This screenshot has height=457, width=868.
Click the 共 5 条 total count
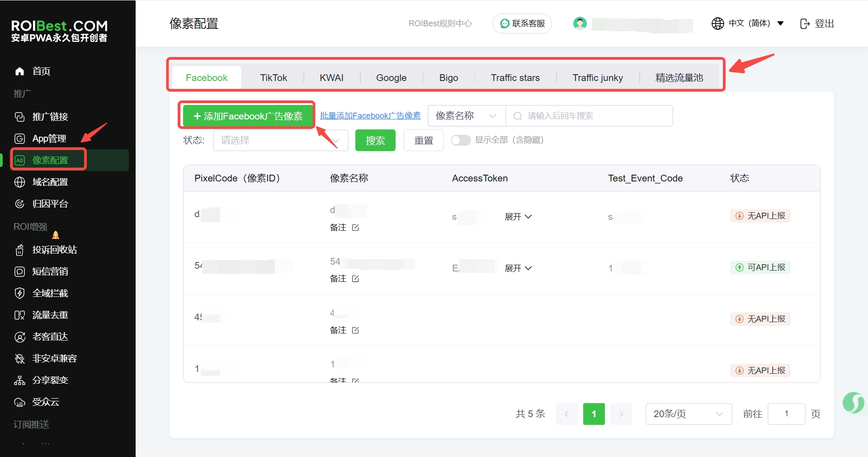tap(530, 414)
